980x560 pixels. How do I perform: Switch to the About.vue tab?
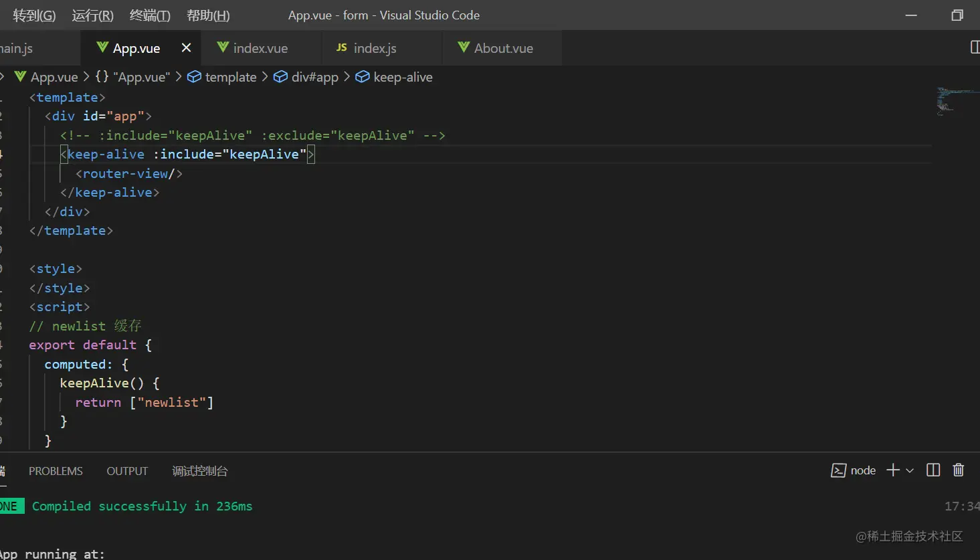(503, 48)
